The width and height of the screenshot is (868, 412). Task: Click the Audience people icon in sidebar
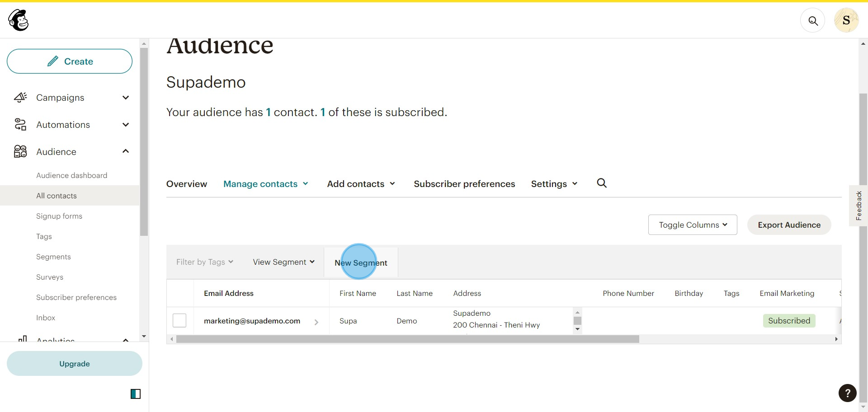pos(20,151)
